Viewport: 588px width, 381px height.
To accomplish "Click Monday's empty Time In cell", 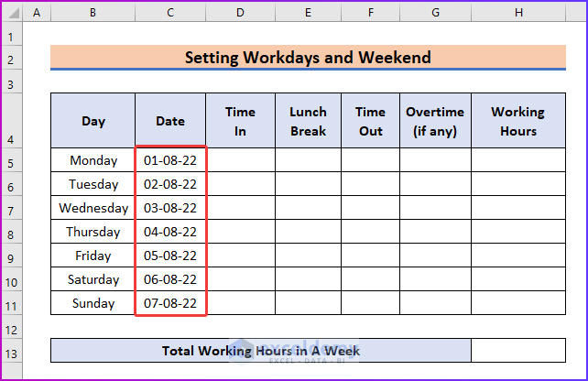I will click(x=240, y=160).
